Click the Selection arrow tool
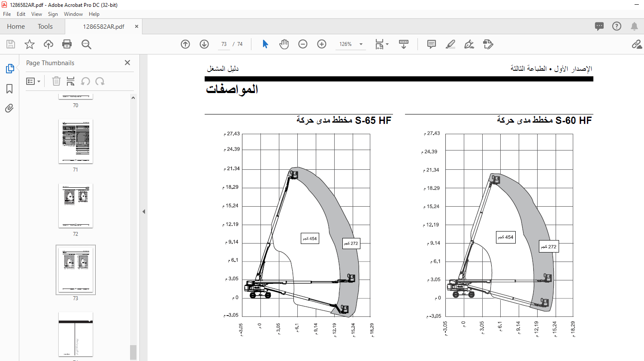The height and width of the screenshot is (361, 644). click(x=265, y=44)
